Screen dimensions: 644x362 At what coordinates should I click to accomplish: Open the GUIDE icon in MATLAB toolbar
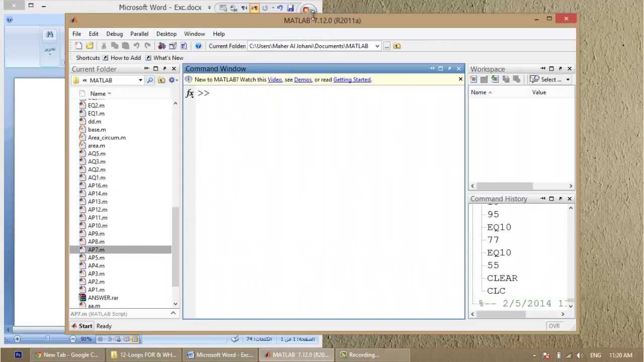point(173,46)
